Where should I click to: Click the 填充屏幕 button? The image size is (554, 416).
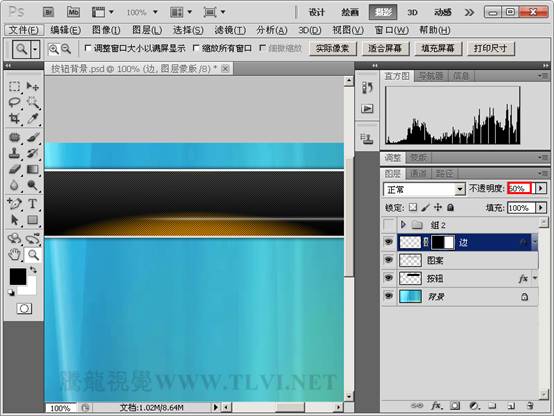click(x=438, y=48)
